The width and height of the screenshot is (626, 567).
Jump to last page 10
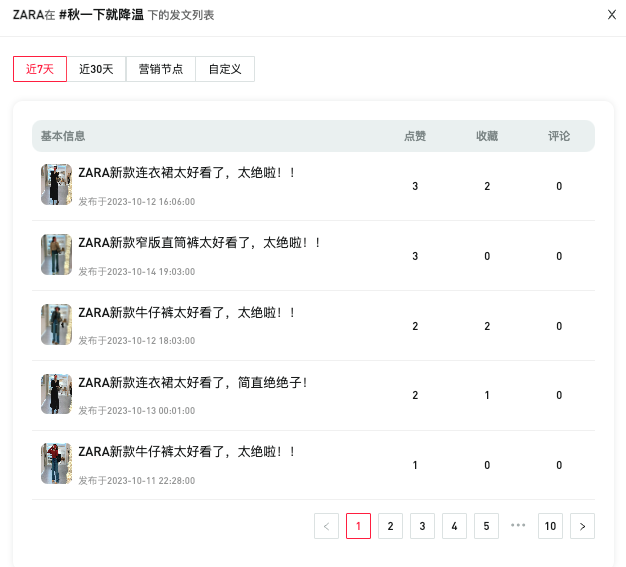550,526
